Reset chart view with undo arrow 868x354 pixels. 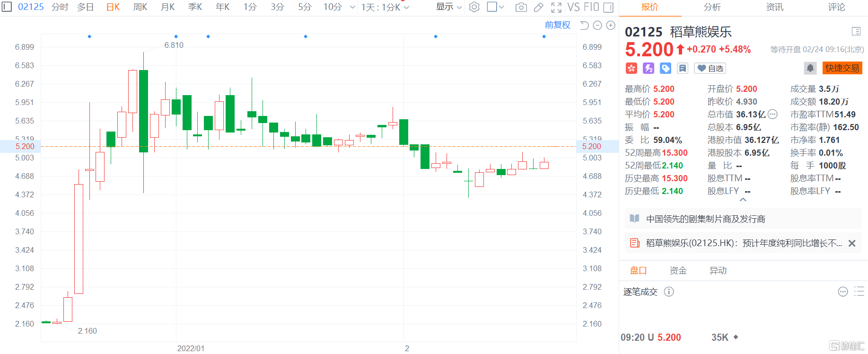pos(584,26)
